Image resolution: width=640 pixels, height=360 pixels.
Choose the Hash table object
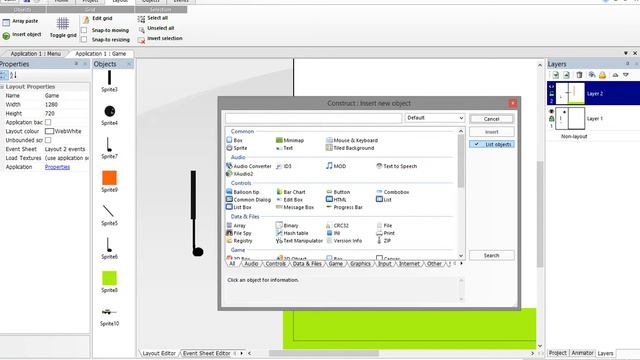click(292, 233)
